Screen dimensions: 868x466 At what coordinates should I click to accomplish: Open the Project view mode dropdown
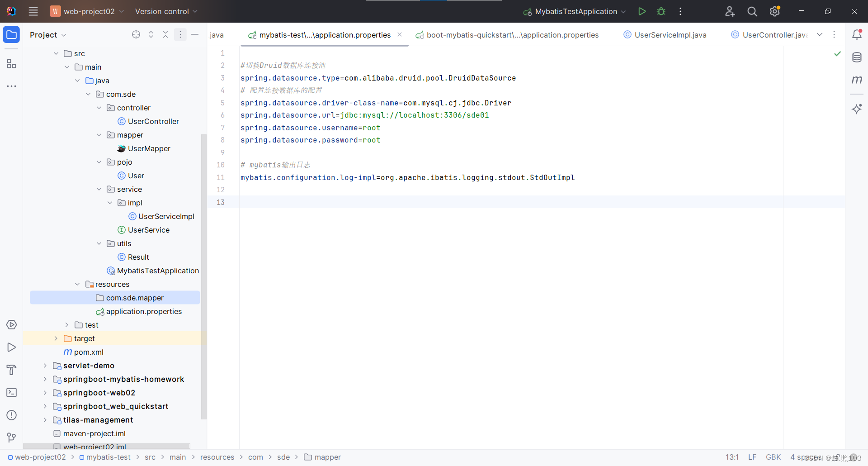click(48, 35)
